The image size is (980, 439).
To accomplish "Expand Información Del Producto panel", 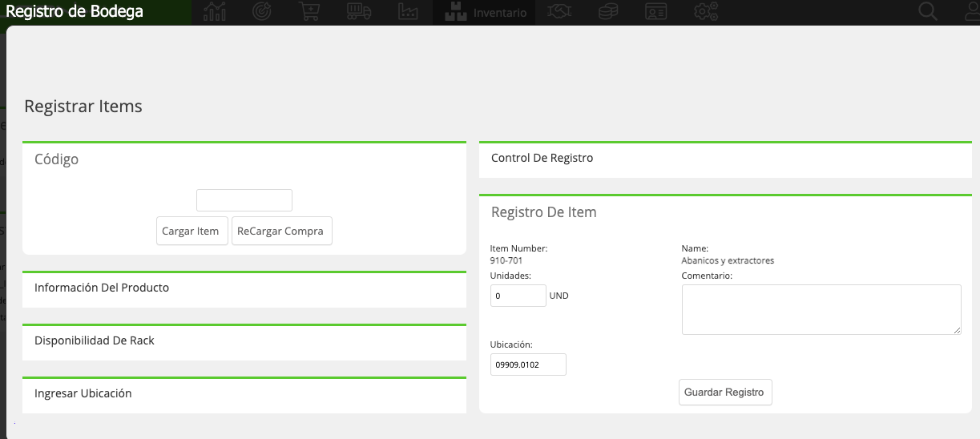I will click(244, 288).
